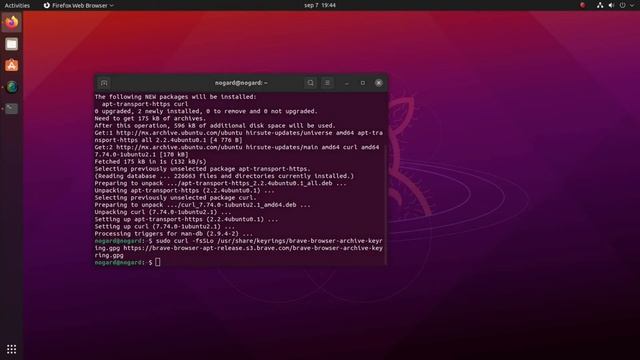The width and height of the screenshot is (640, 360).
Task: Click the line "Need to get 175 kB of archives."
Action: (x=150, y=118)
